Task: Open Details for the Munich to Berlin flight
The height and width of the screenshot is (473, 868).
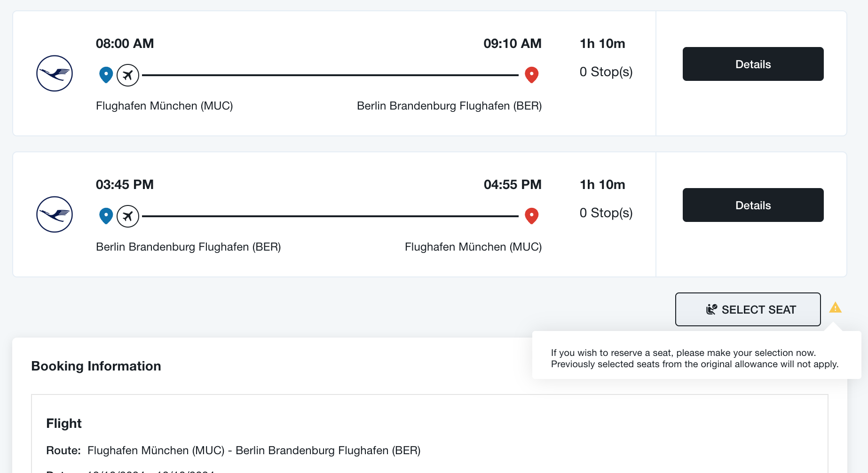Action: pyautogui.click(x=753, y=64)
